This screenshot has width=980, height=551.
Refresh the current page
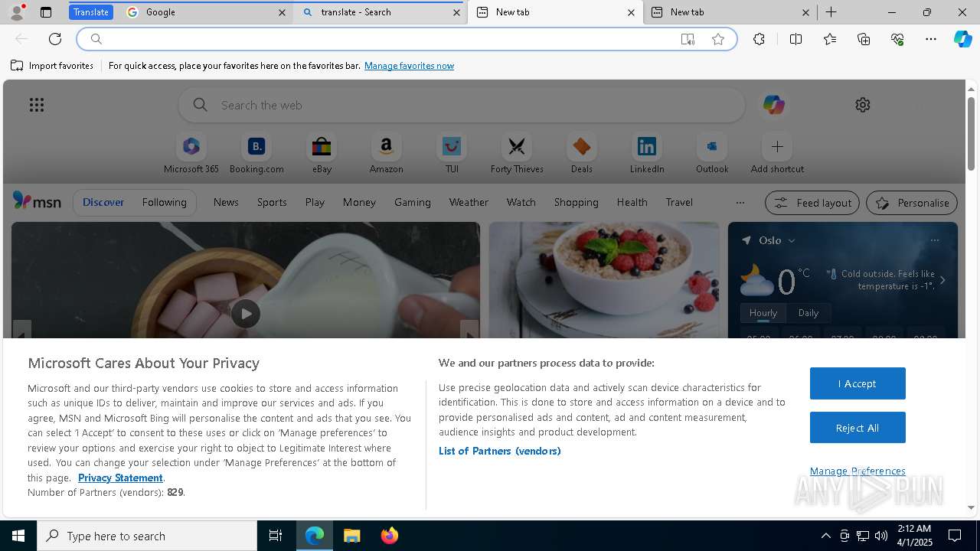pyautogui.click(x=55, y=39)
